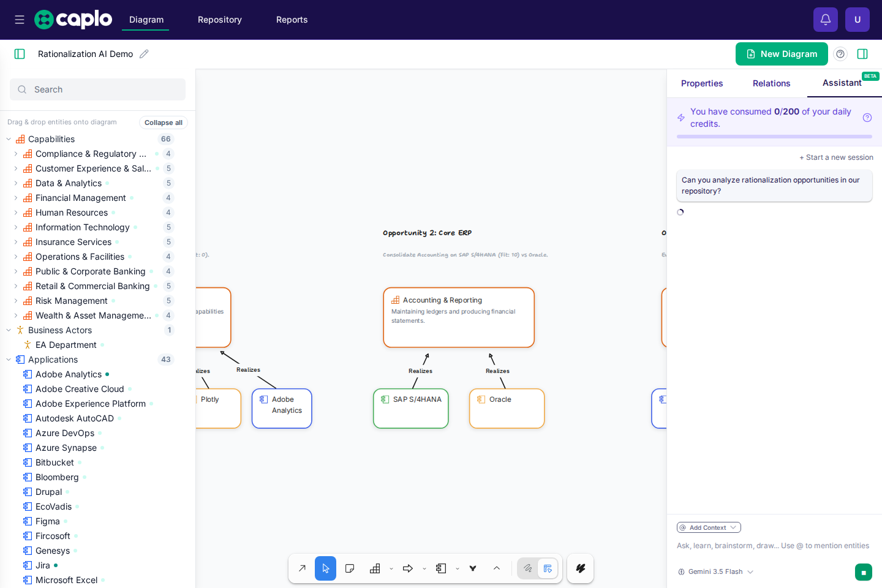Select Opportunity 2: Core ERP heading

427,233
